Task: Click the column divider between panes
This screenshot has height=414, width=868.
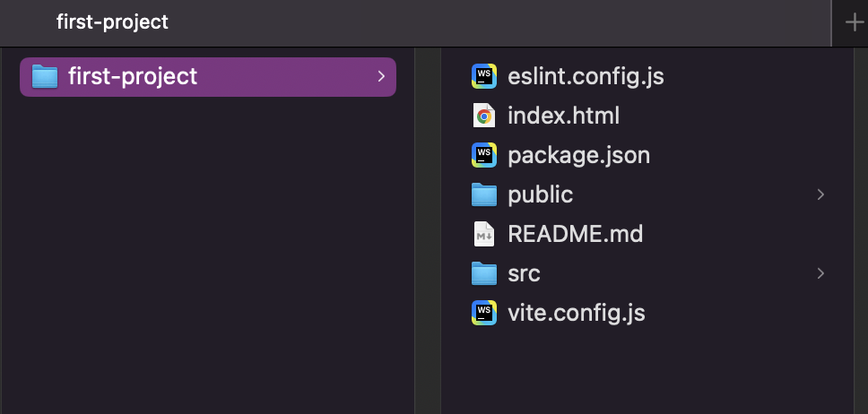Action: 428,230
